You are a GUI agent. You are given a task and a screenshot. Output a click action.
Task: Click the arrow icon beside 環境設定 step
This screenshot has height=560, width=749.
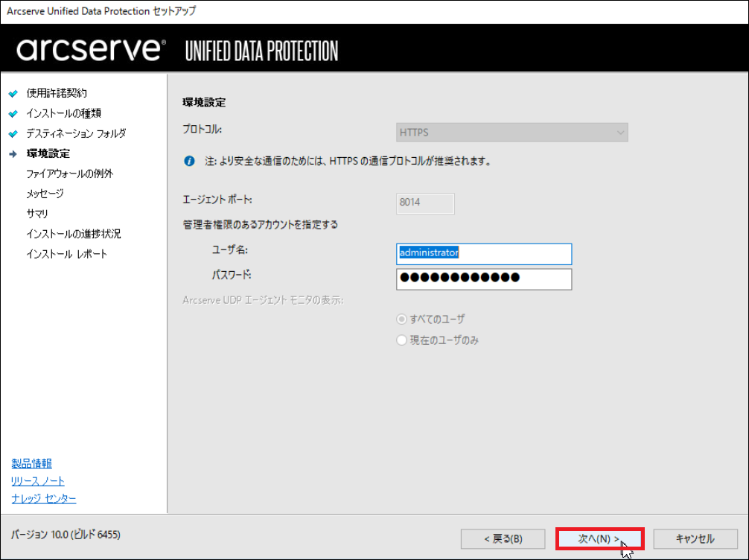pos(13,154)
